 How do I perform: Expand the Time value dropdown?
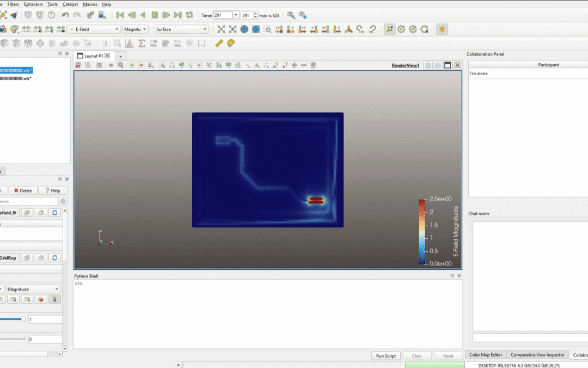click(235, 15)
